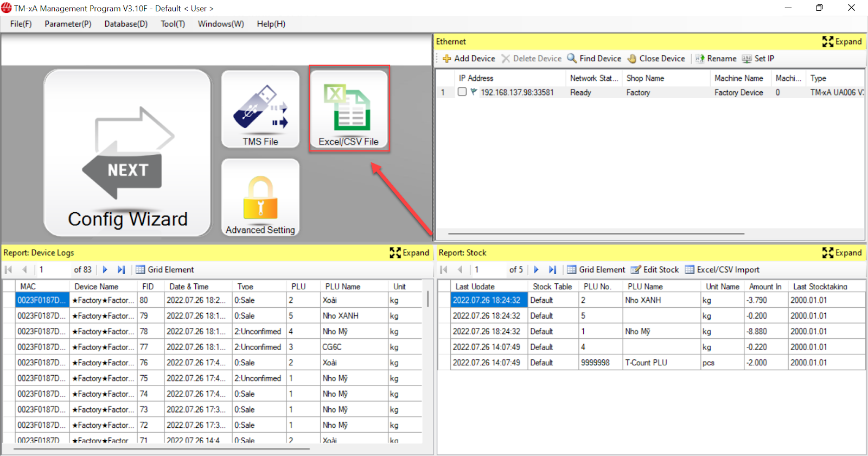Click Find Device magnifier button
The image size is (868, 456).
pyautogui.click(x=594, y=59)
